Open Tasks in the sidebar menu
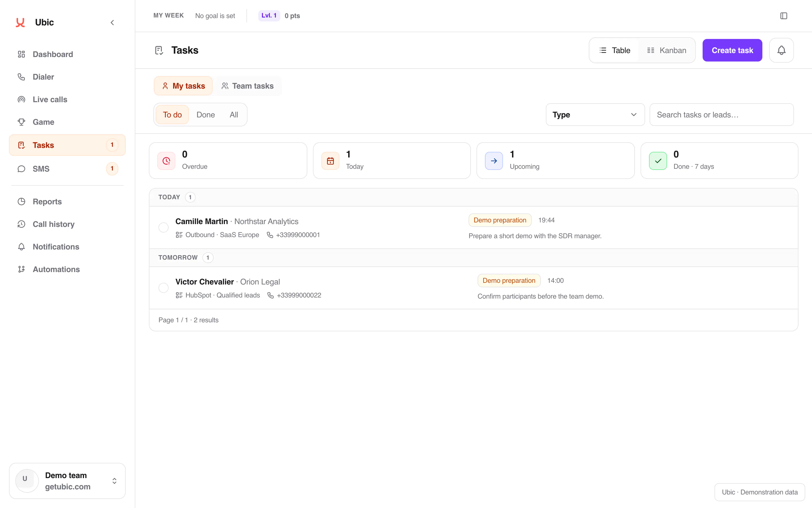 click(x=67, y=145)
